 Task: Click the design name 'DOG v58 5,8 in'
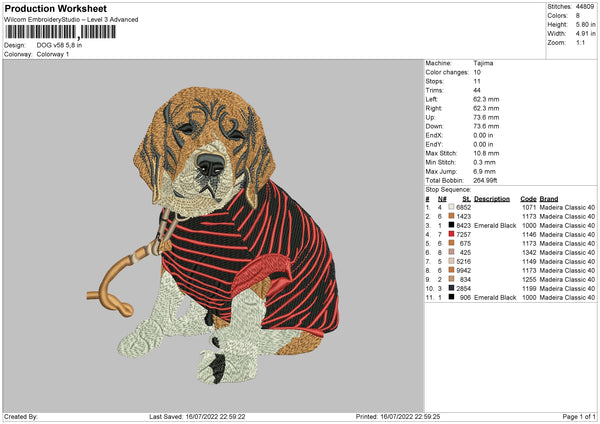point(59,45)
